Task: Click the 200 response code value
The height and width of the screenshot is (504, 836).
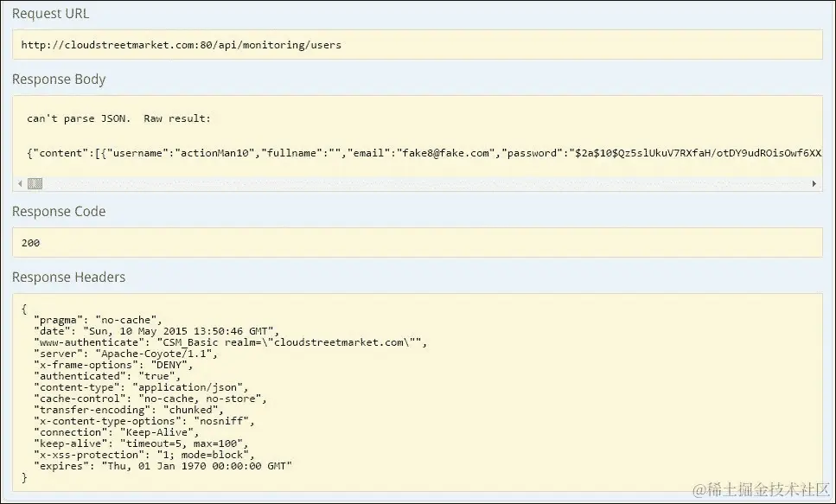Action: point(30,243)
